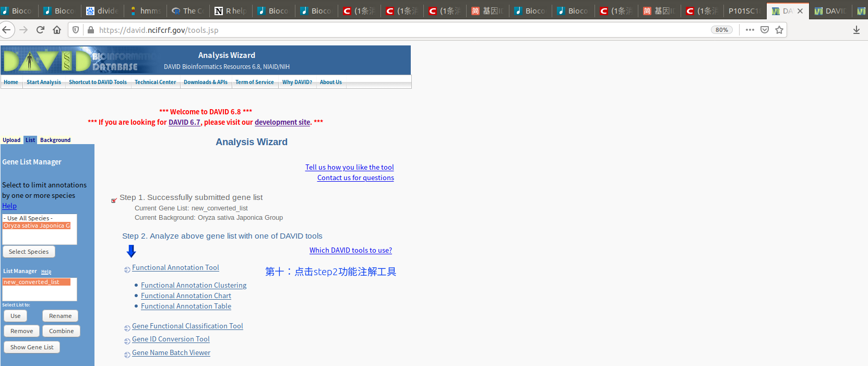The width and height of the screenshot is (868, 366).
Task: Open the page actions three-dots menu
Action: pos(750,30)
